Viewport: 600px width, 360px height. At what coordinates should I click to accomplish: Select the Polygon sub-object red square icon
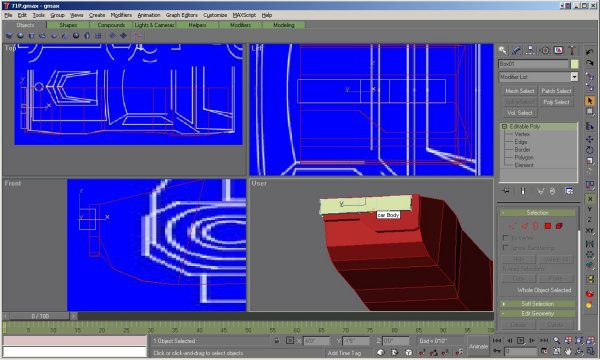pyautogui.click(x=548, y=226)
